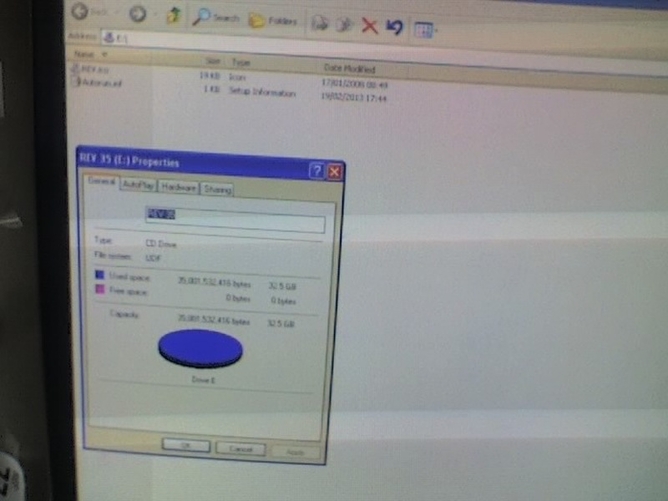Click the 'CD Drive' type text
Image resolution: width=668 pixels, height=501 pixels.
pos(161,244)
